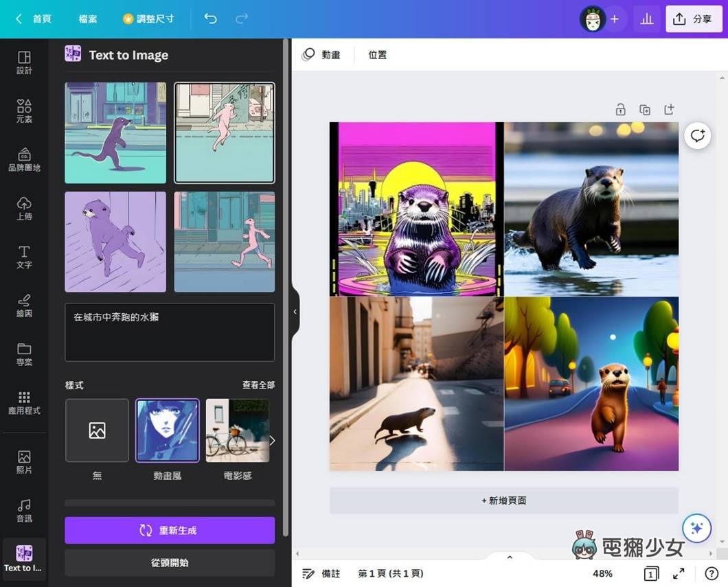Collapse the Text to Image panel
Screen dimensions: 728x587
[295, 311]
